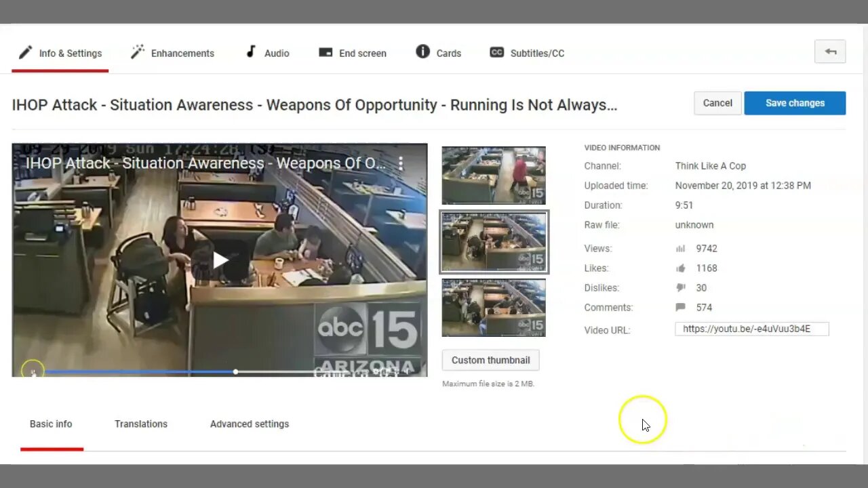Select the Basic info tab
This screenshot has width=868, height=488.
pos(51,424)
